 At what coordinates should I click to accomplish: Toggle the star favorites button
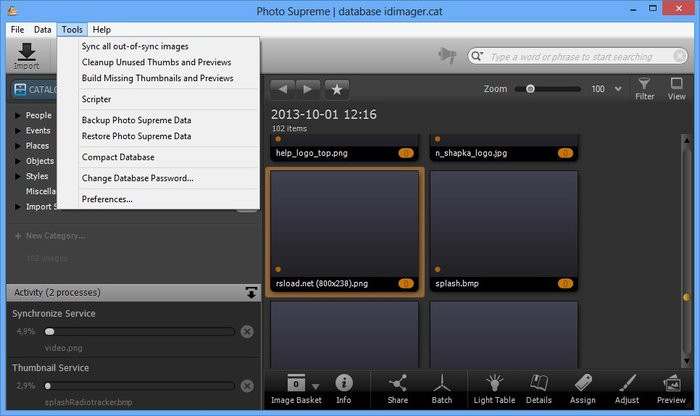pyautogui.click(x=338, y=88)
